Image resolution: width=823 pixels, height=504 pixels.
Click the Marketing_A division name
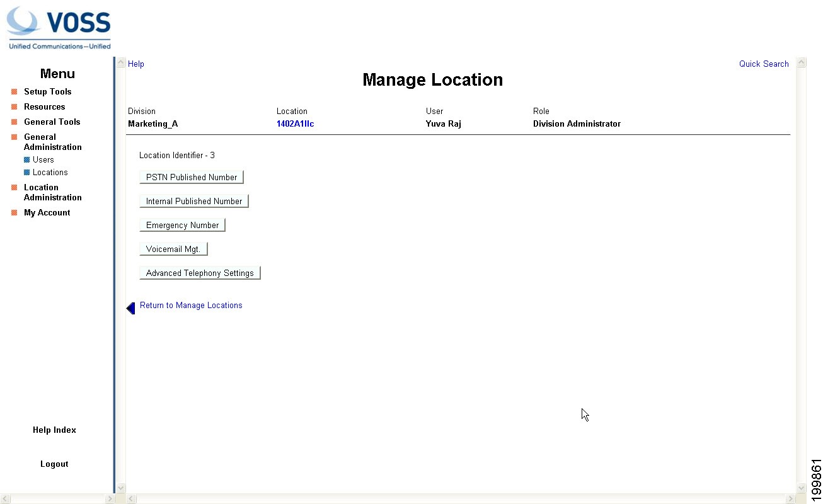coord(153,124)
